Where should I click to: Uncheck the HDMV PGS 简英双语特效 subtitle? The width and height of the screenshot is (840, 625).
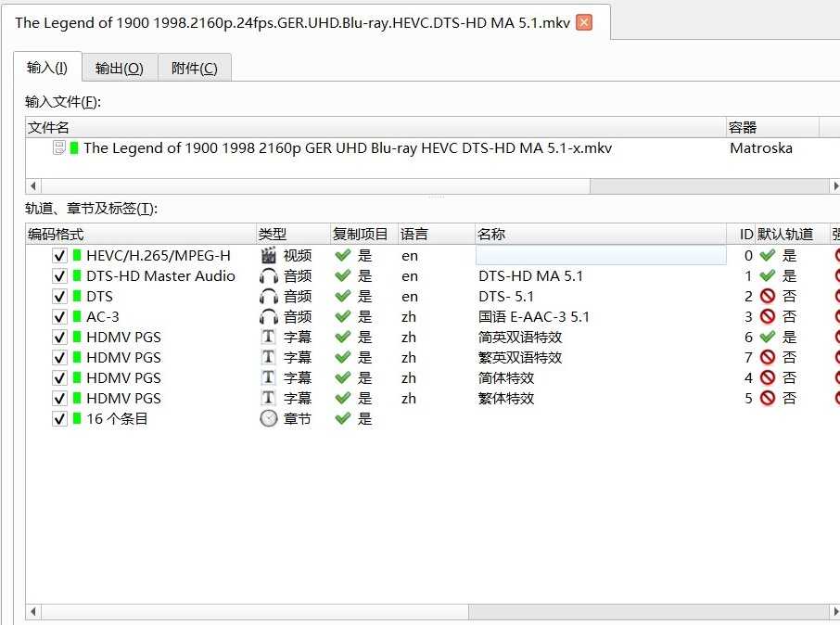[x=59, y=338]
